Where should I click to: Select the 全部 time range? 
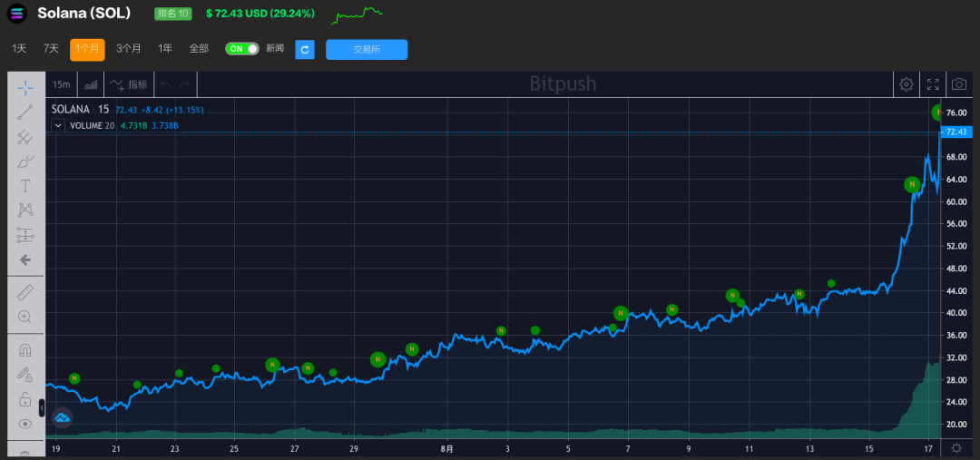click(x=199, y=49)
